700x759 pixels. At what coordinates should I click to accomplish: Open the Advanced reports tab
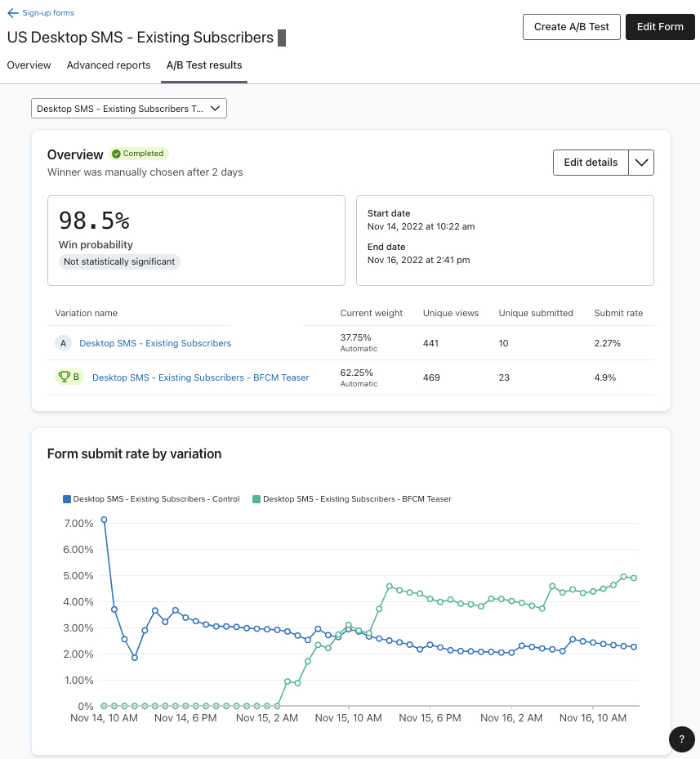click(x=109, y=65)
